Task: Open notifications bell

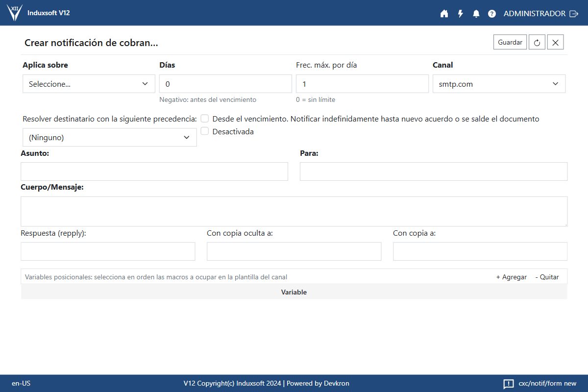Action: [476, 14]
